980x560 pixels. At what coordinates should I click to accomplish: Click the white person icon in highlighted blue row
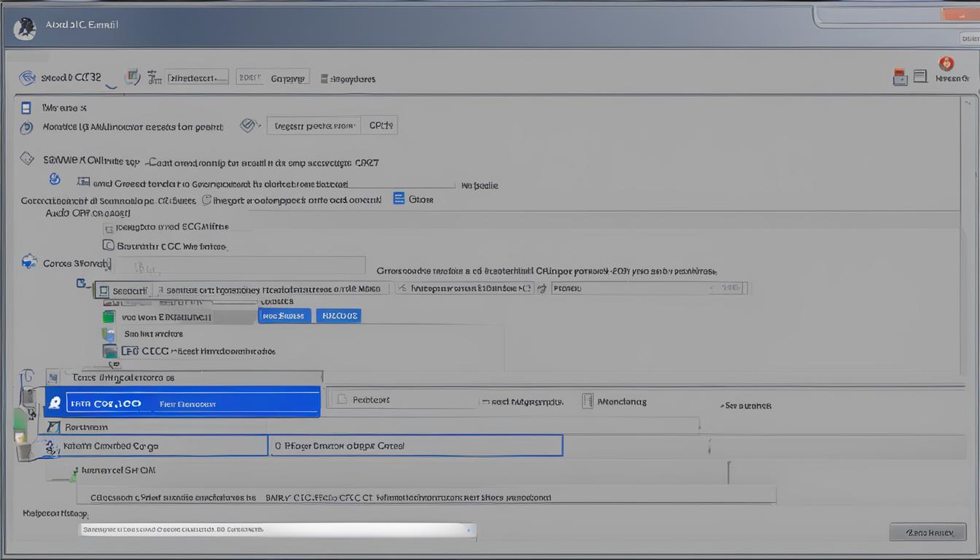click(x=54, y=402)
